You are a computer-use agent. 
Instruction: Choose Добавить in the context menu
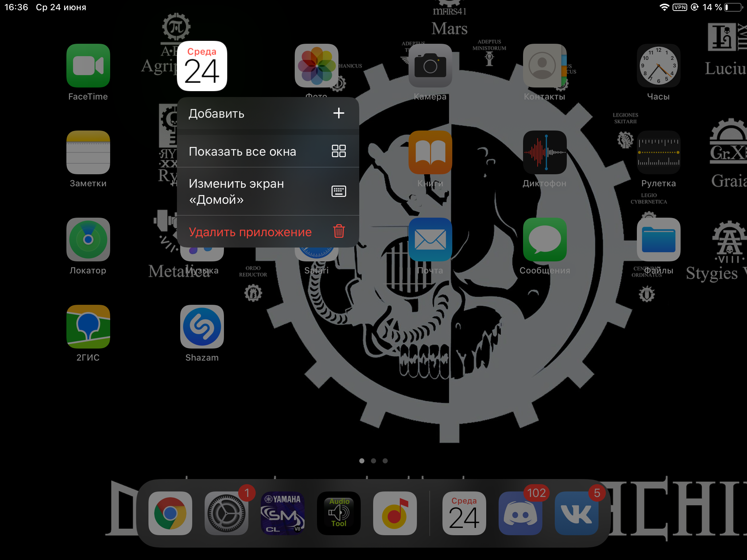coord(268,113)
